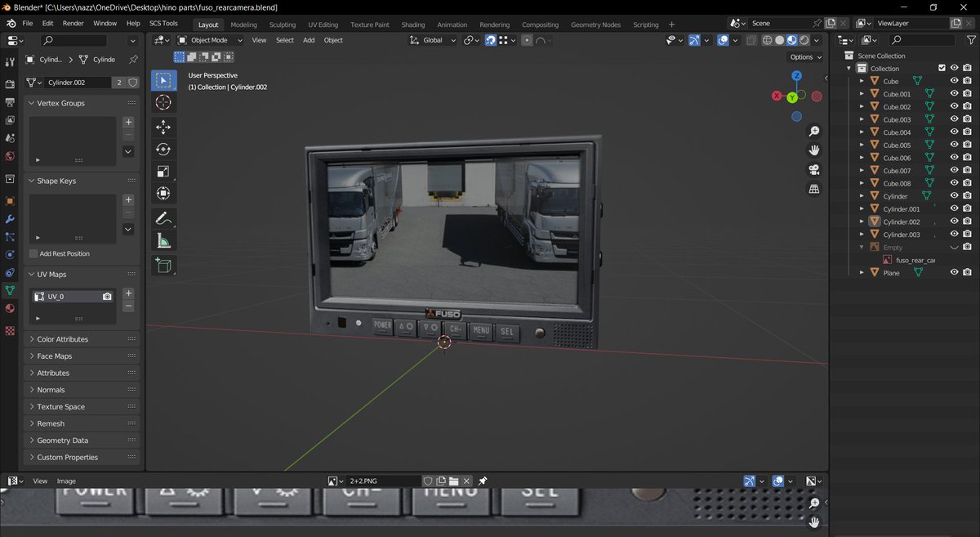Open the Physics properties tab
The height and width of the screenshot is (537, 980).
click(10, 254)
